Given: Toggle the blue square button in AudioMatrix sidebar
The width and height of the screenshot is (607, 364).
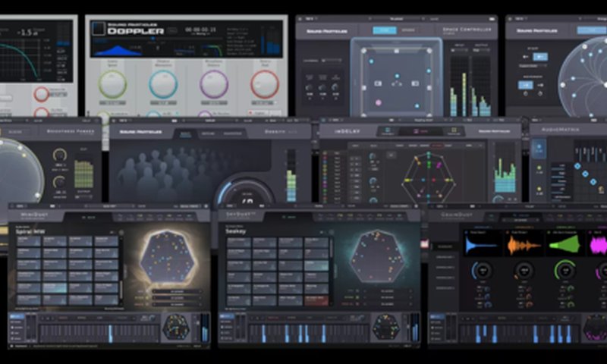Looking at the screenshot, I should coord(538,148).
